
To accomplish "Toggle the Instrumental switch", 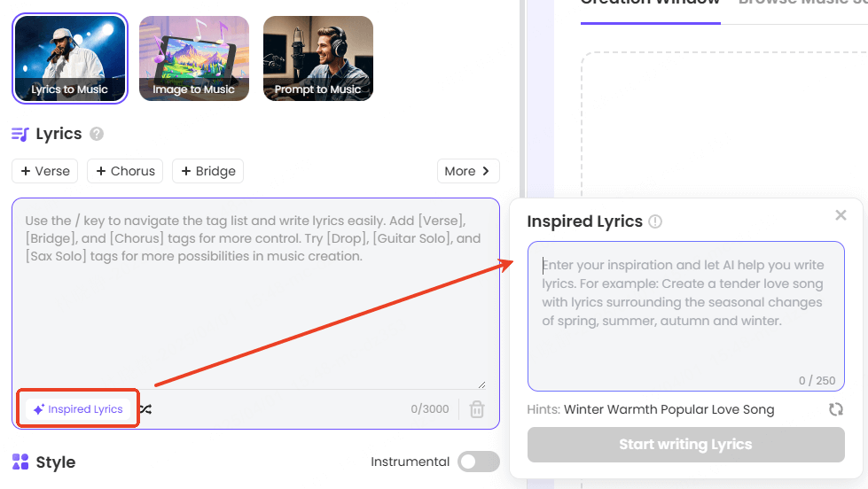I will pyautogui.click(x=478, y=462).
